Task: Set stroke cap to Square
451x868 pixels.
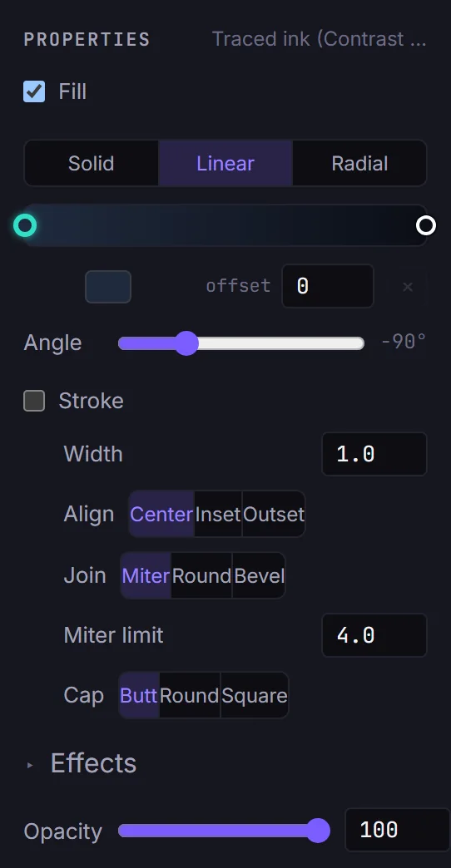Action: (255, 695)
